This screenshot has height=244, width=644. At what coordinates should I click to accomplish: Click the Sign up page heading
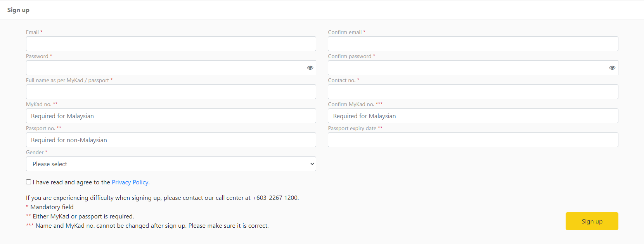click(x=18, y=10)
